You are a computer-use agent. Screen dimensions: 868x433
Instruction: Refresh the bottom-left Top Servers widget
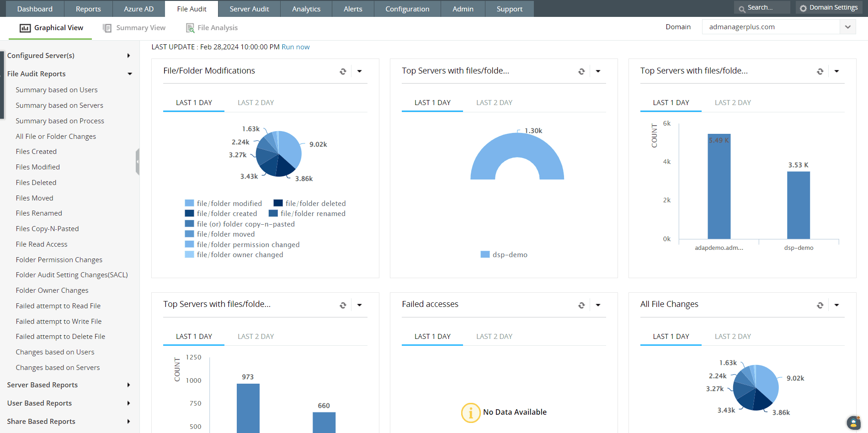tap(343, 305)
